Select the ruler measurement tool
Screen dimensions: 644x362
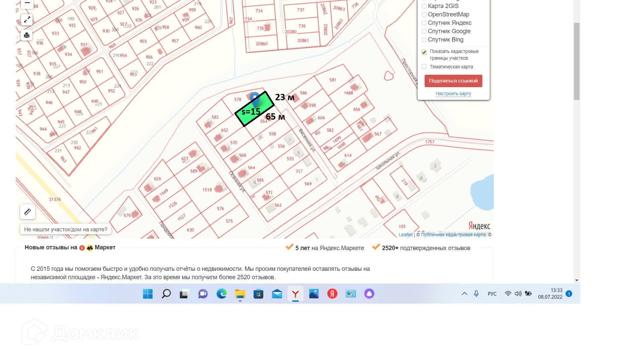[28, 212]
